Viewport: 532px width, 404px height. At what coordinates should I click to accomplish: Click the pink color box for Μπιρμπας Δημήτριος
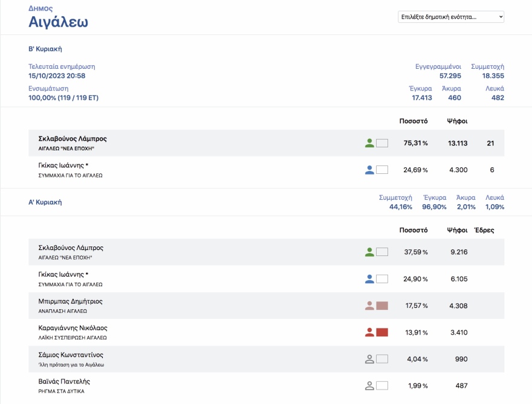[x=382, y=306]
